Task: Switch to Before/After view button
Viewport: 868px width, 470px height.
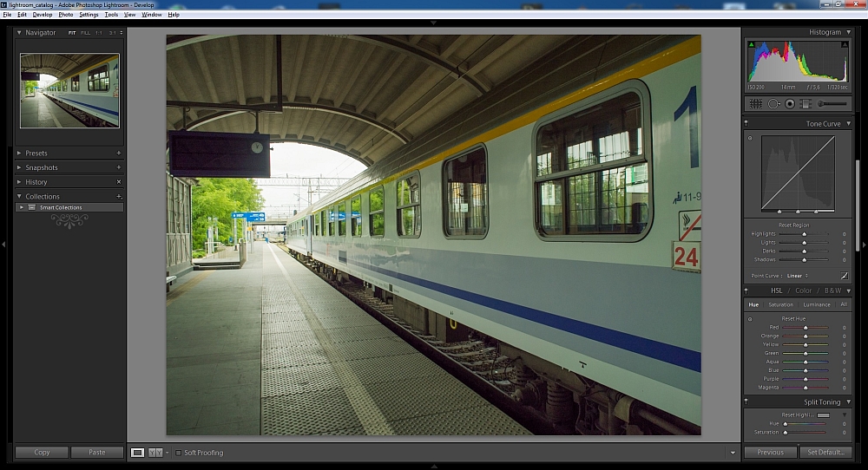Action: tap(155, 453)
